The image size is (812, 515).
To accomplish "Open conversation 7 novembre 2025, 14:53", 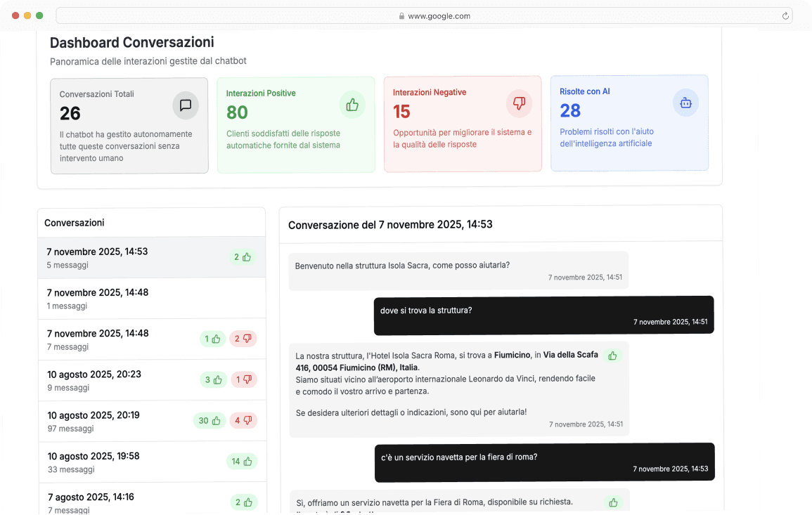I will [152, 257].
